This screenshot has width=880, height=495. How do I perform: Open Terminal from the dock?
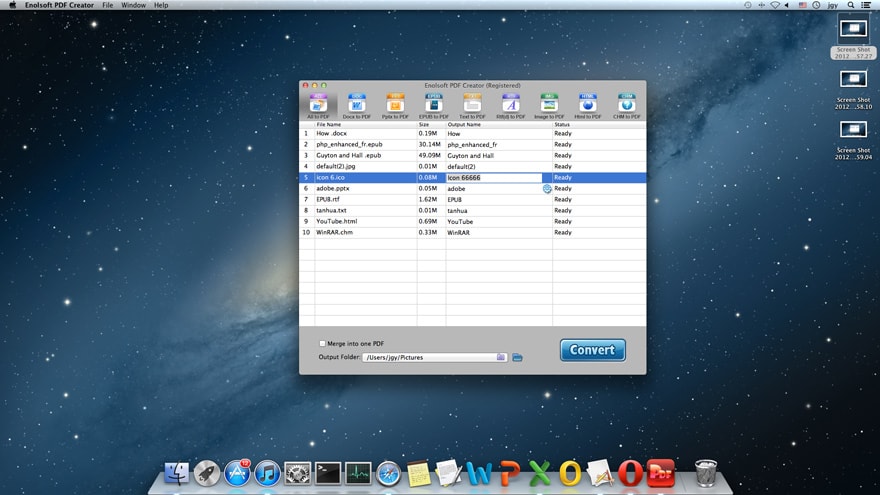(x=328, y=473)
